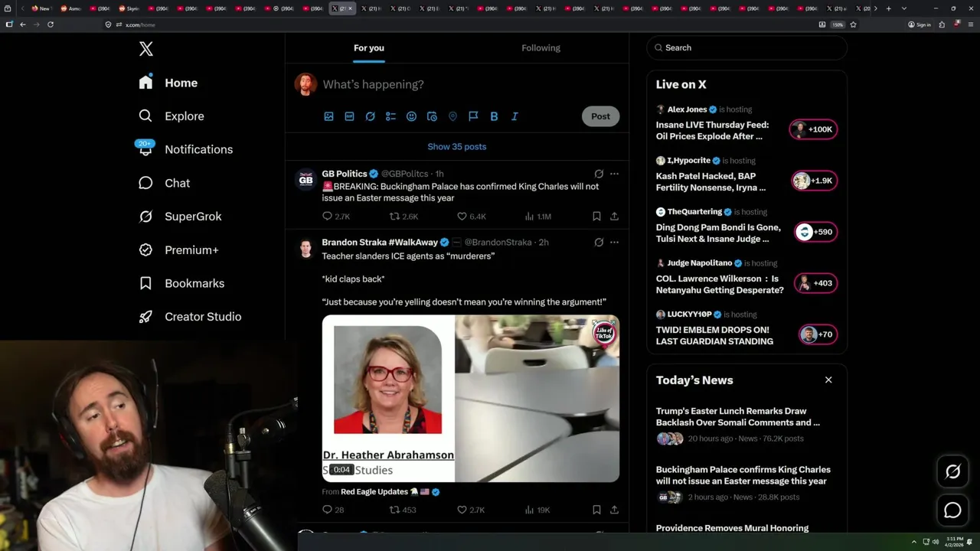The height and width of the screenshot is (551, 980).
Task: Switch to the Following tab
Action: pos(541,48)
